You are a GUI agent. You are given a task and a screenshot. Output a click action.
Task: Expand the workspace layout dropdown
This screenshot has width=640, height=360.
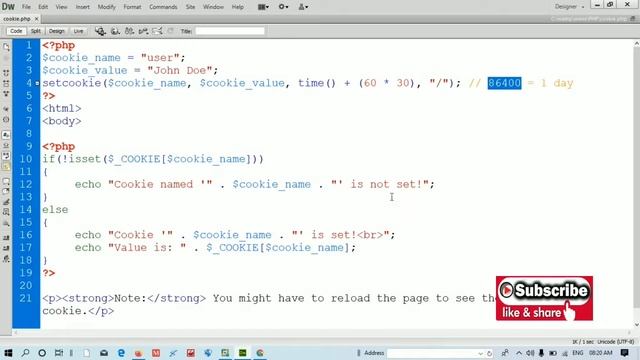[x=263, y=7]
